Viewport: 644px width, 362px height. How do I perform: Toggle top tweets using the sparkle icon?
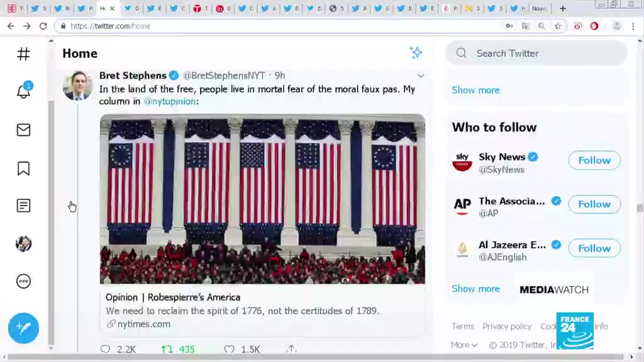point(416,53)
